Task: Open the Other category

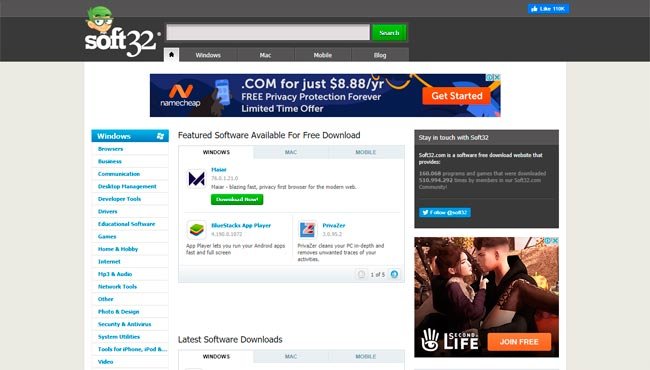Action: click(x=106, y=299)
